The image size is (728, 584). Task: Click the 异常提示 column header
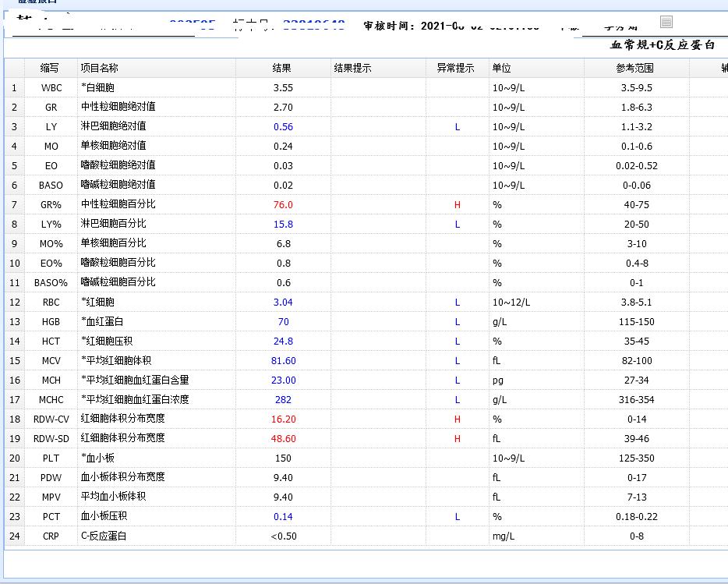458,68
